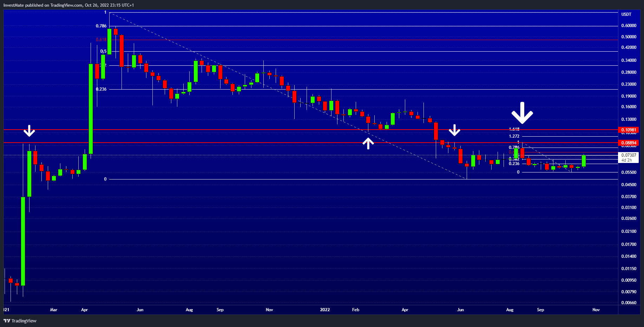Click the 1.618 Fibonacci extension label
The width and height of the screenshot is (644, 327).
click(x=514, y=129)
